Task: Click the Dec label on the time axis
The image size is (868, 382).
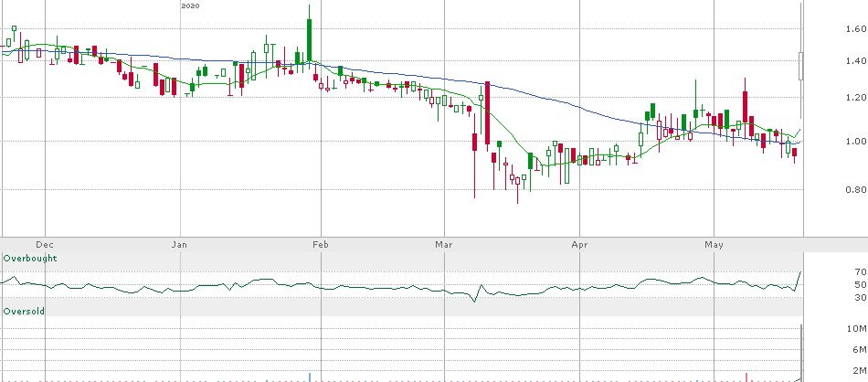Action: (x=44, y=245)
